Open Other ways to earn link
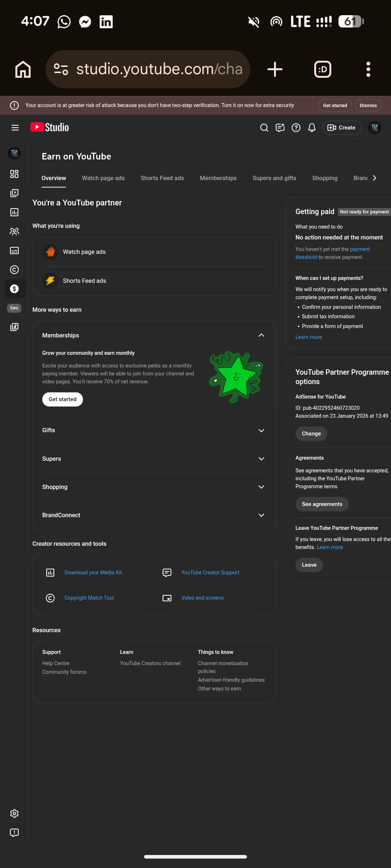 tap(219, 689)
